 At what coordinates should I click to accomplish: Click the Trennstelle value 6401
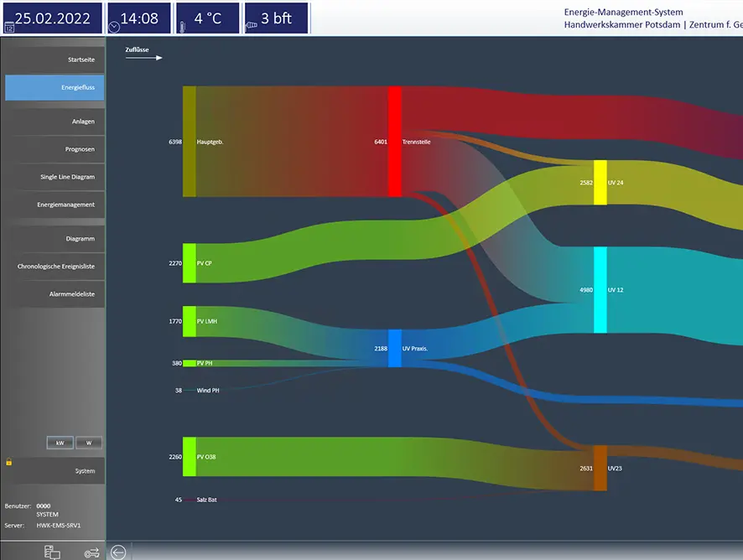click(x=381, y=142)
